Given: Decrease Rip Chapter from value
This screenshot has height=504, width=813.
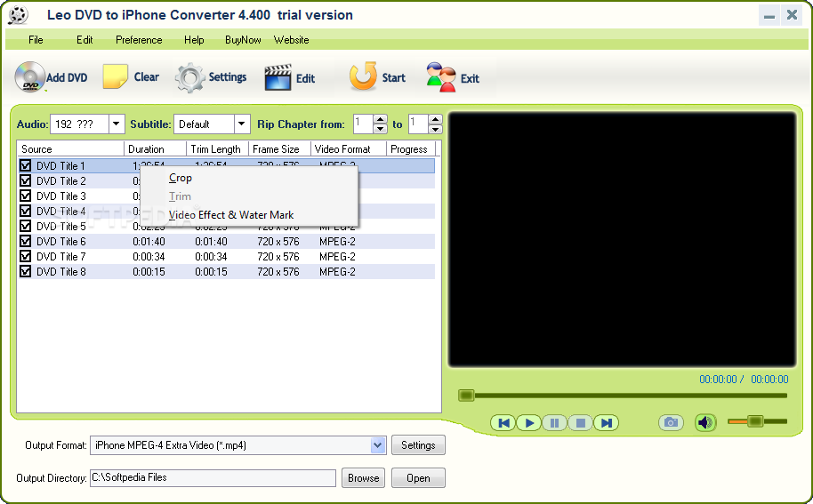Looking at the screenshot, I should pyautogui.click(x=381, y=129).
